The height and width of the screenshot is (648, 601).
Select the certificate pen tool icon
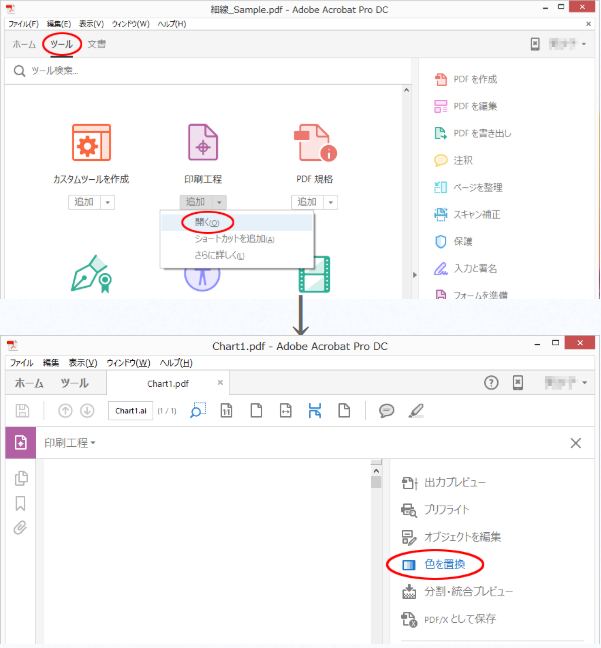coord(91,274)
